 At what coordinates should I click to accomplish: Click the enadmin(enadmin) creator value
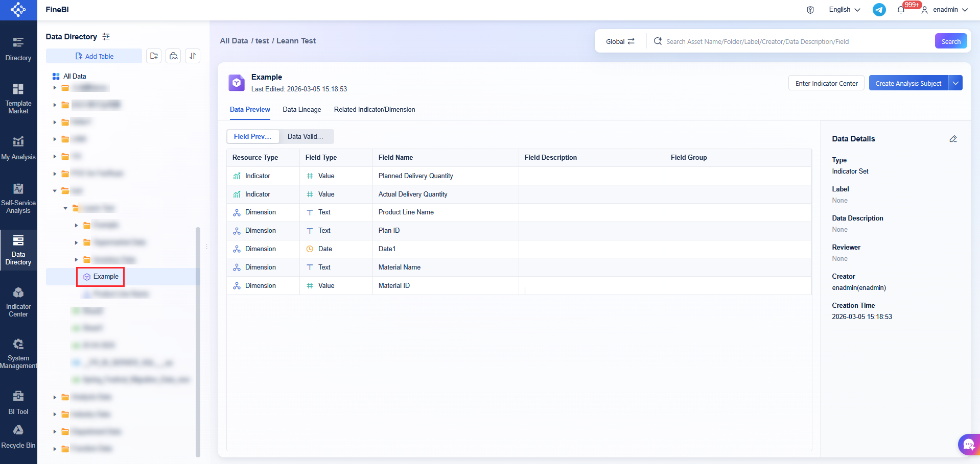(x=859, y=288)
